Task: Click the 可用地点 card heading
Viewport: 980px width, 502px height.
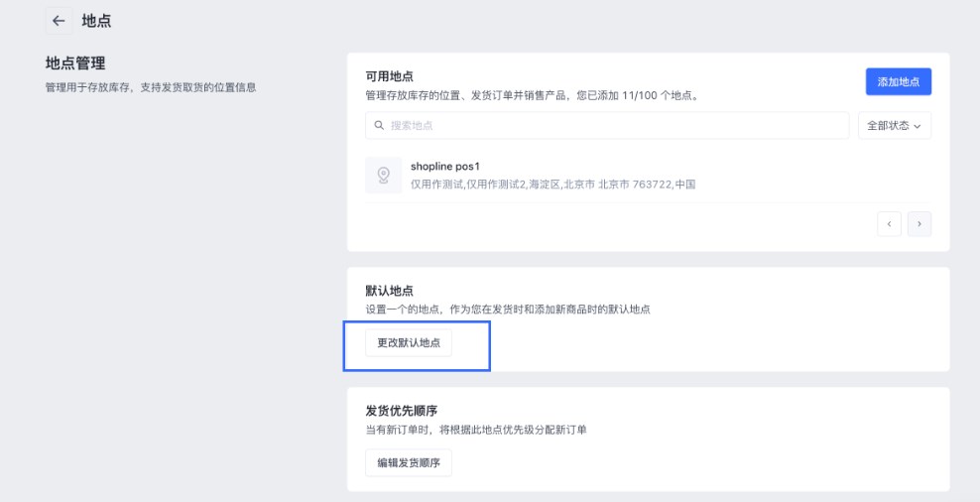Action: tap(389, 76)
